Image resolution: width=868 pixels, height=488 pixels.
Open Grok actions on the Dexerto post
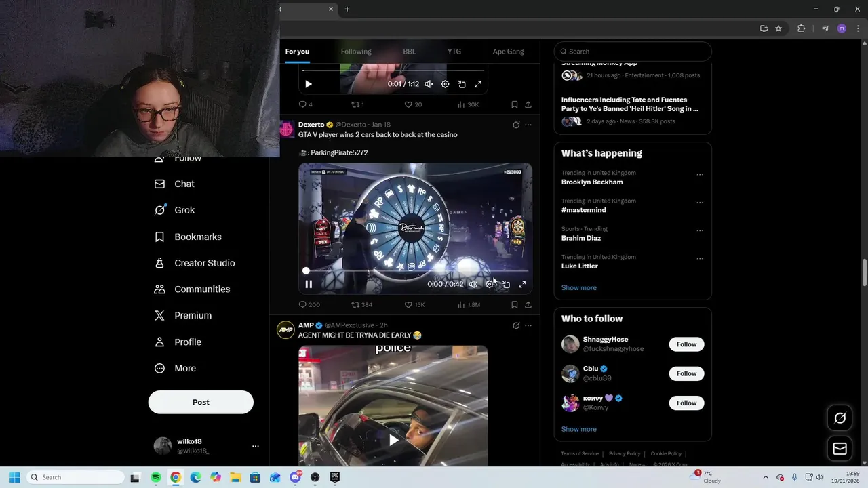click(516, 125)
